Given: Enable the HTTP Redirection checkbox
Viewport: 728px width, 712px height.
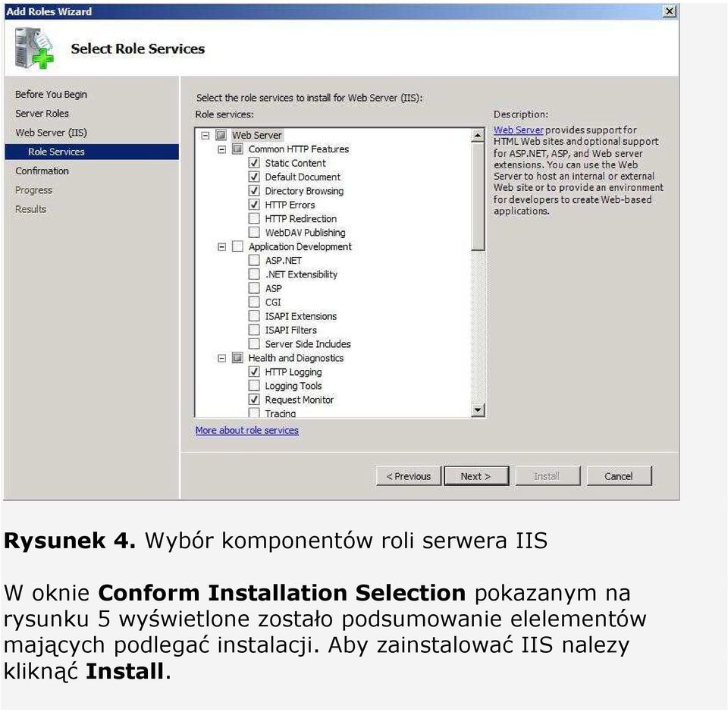Looking at the screenshot, I should coord(254,218).
